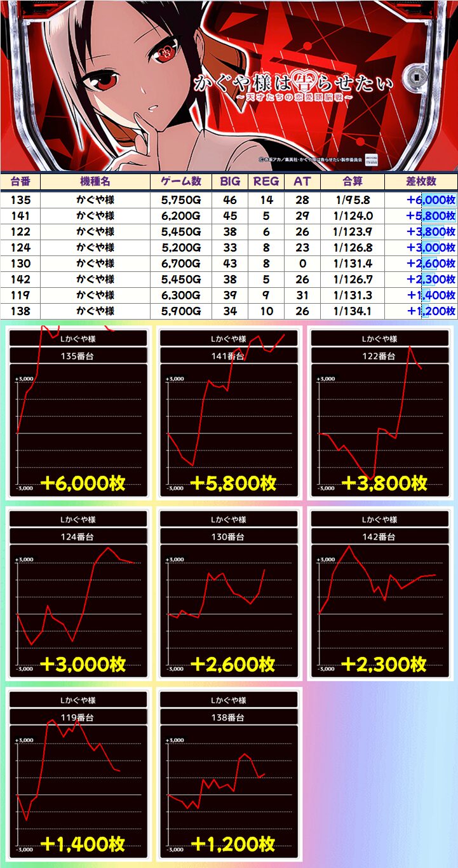Click the yellow +1,400枚 label on the 119番台 graph
This screenshot has height=868, width=458.
83,844
